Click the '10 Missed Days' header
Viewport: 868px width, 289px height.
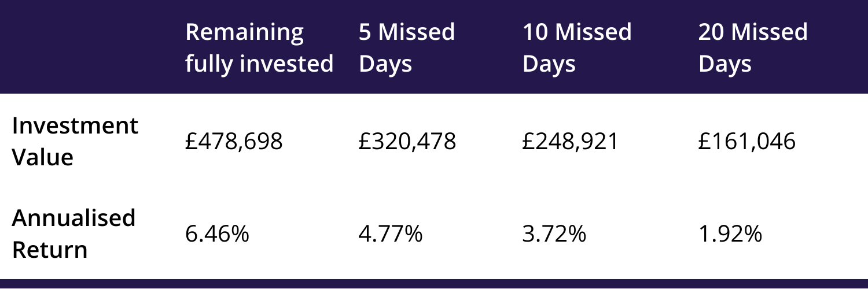pos(577,48)
